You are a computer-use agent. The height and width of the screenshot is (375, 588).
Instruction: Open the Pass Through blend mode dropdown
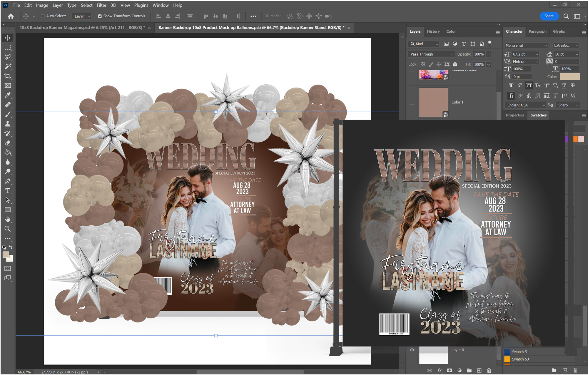[431, 54]
